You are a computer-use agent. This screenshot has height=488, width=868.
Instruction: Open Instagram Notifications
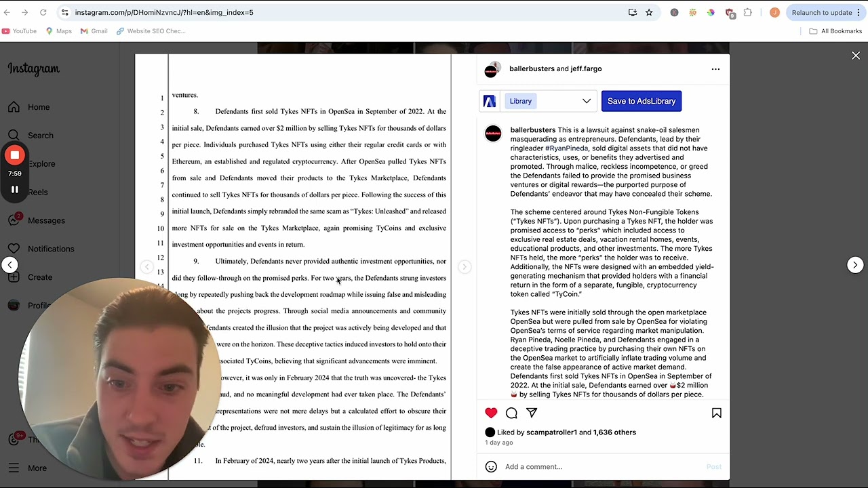[41, 249]
